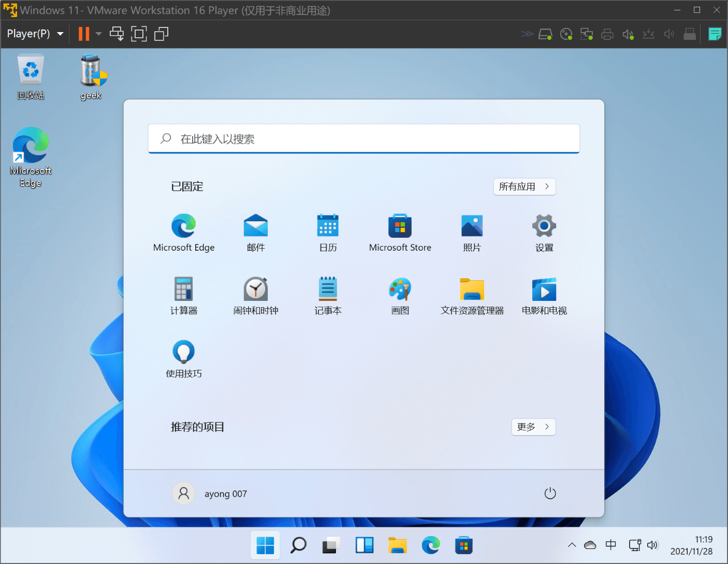Open the Calendar (日历) app
This screenshot has height=564, width=728.
click(328, 233)
